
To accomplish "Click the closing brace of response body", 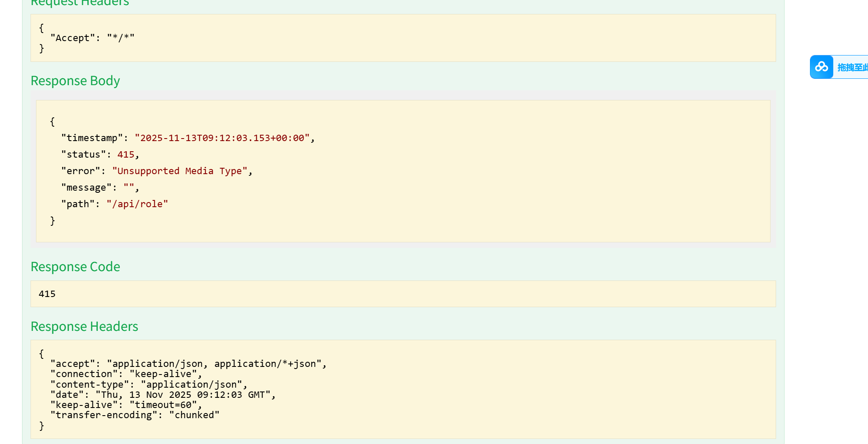I will tap(53, 221).
